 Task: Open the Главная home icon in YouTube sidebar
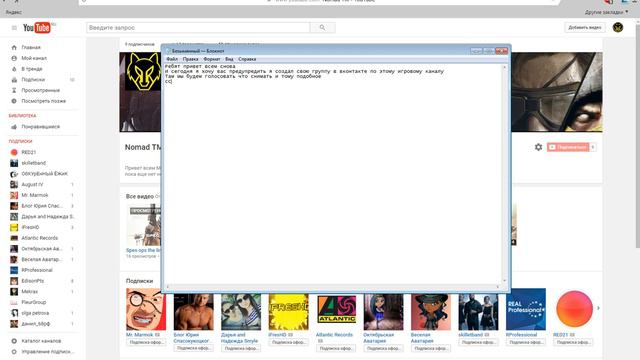point(14,47)
